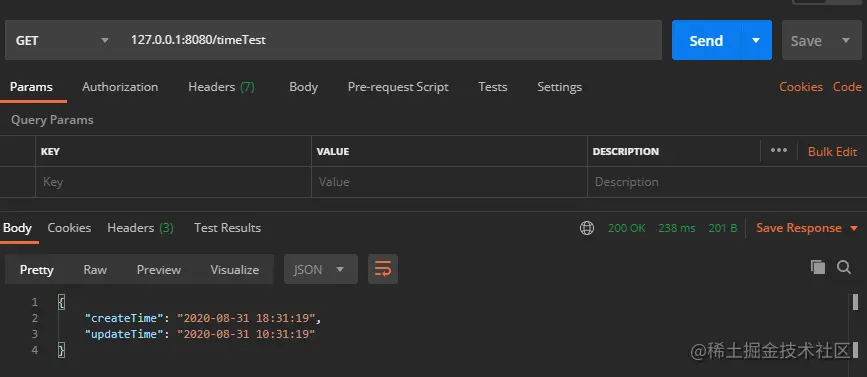
Task: Toggle the wrap lines icon
Action: coord(383,269)
